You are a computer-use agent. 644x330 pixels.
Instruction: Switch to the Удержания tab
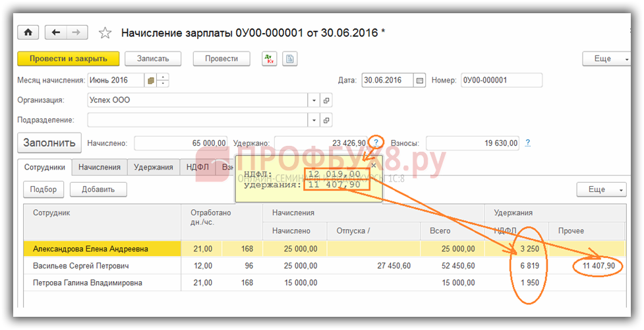tap(153, 167)
